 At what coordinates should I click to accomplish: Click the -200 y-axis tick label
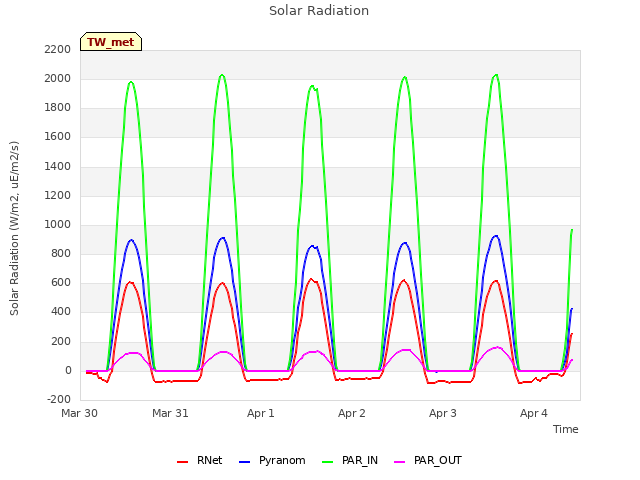coord(59,399)
